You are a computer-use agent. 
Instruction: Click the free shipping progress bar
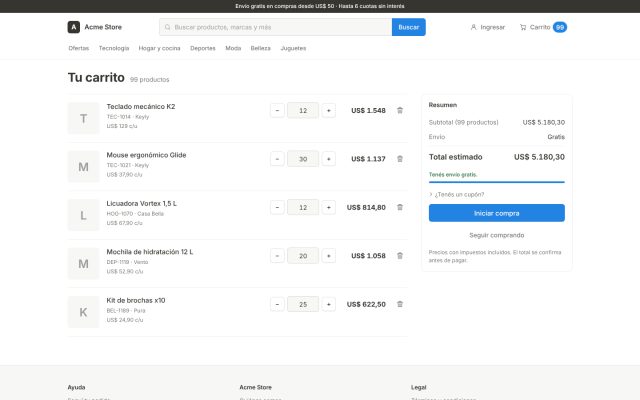pyautogui.click(x=497, y=182)
